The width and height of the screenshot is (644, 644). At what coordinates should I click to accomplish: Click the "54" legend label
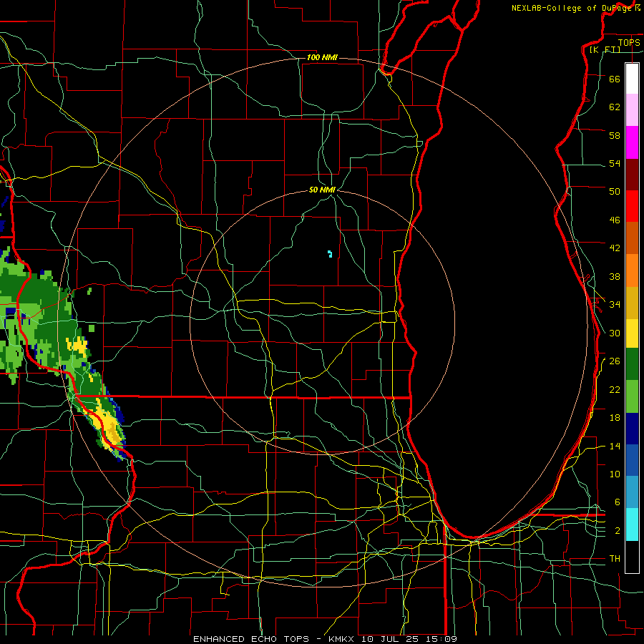[x=615, y=163]
